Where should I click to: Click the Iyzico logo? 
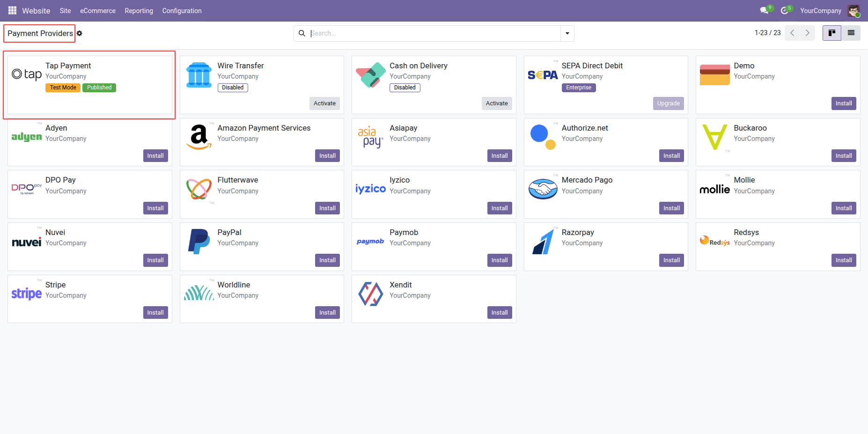(x=371, y=189)
